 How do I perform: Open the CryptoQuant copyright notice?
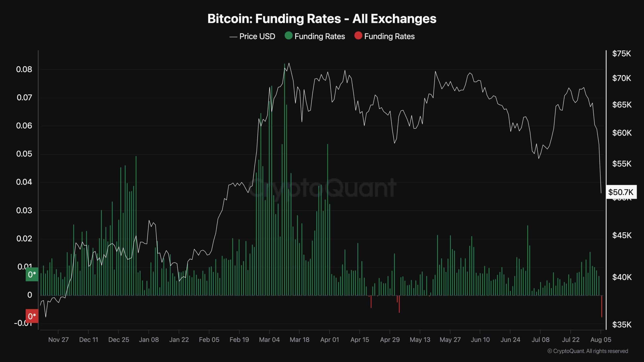pyautogui.click(x=588, y=351)
